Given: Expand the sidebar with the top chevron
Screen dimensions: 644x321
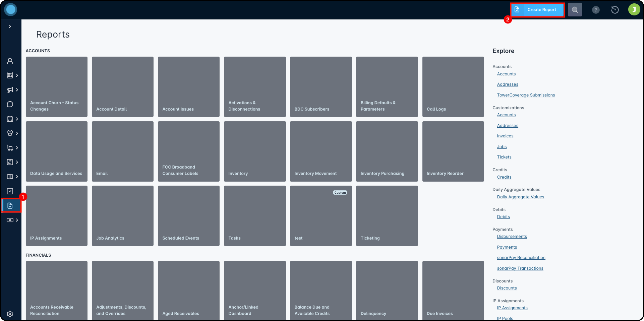Looking at the screenshot, I should pos(10,26).
